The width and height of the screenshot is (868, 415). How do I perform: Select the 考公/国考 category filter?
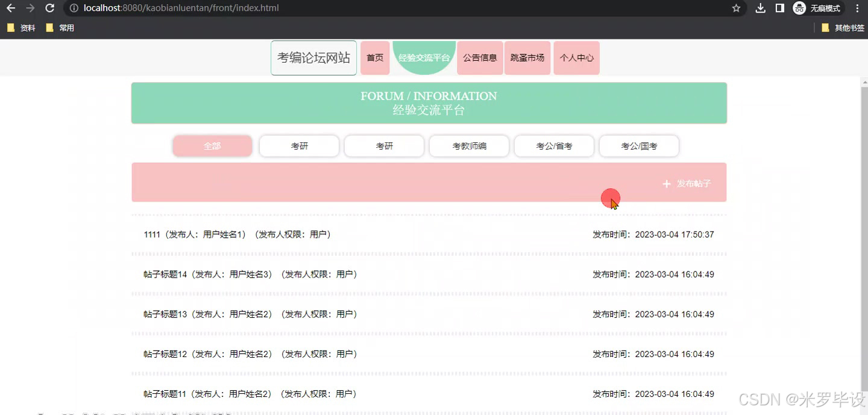coord(639,146)
